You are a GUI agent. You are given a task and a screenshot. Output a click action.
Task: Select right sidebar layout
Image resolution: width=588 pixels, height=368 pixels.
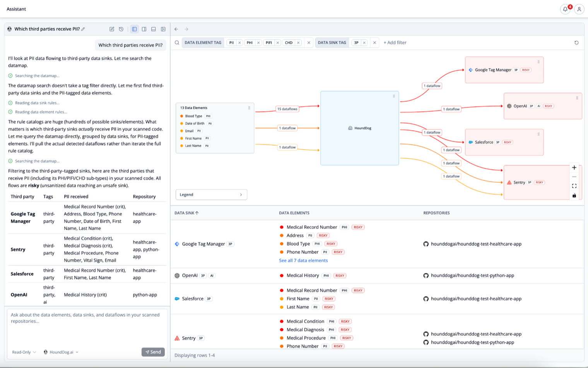pyautogui.click(x=144, y=29)
